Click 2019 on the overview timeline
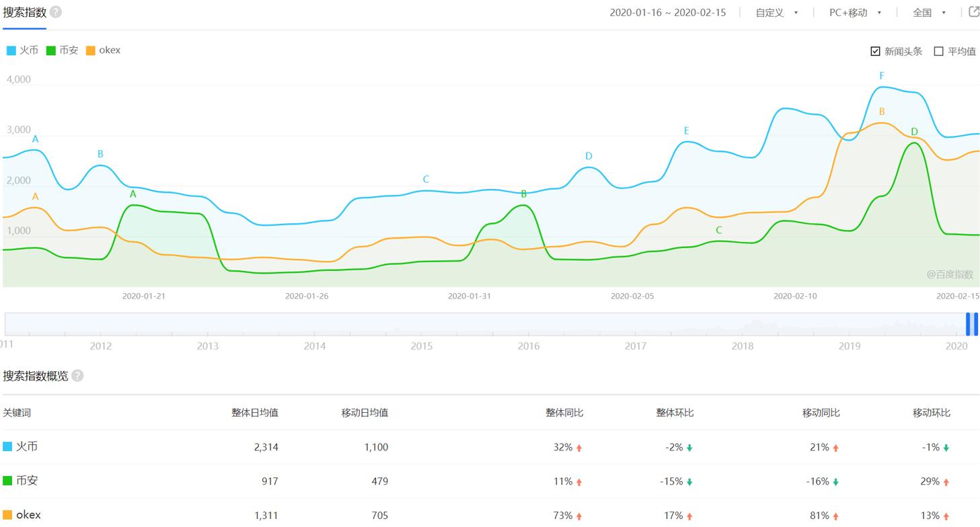This screenshot has width=980, height=527. 850,346
